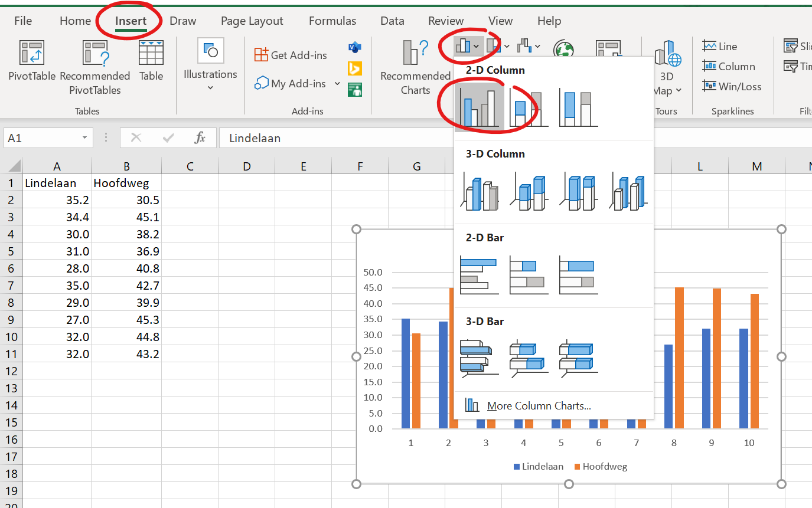This screenshot has height=508, width=812.
Task: Click More Column Charts link
Action: [x=538, y=406]
